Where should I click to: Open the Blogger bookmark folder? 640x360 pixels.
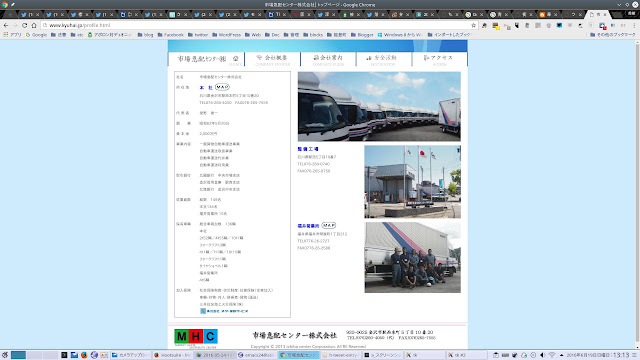click(x=362, y=35)
